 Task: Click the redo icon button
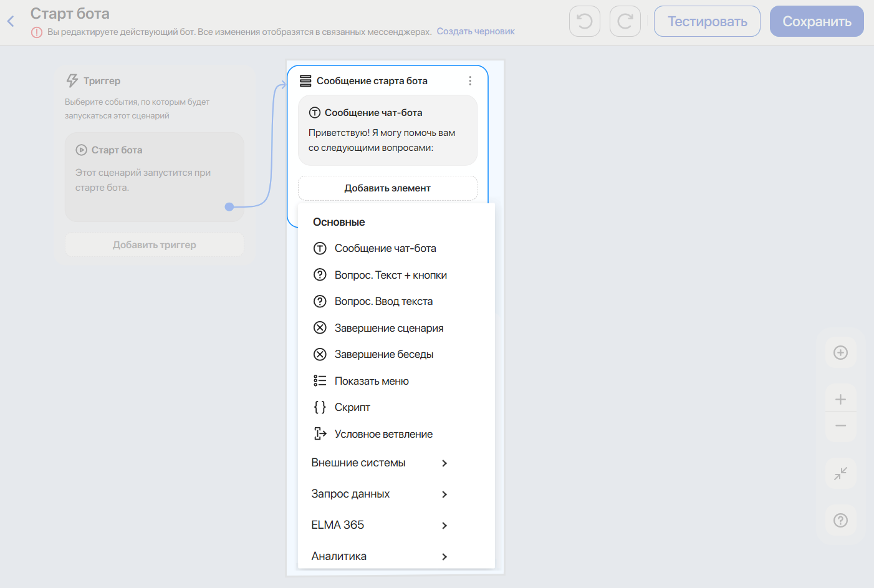click(x=625, y=21)
